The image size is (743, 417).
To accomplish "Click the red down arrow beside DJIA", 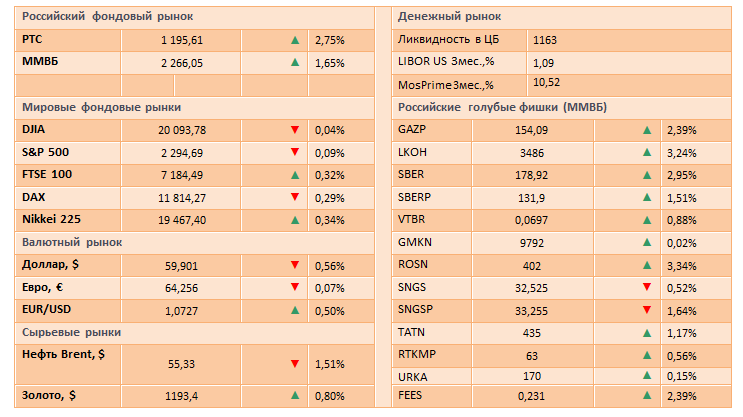I will click(x=295, y=130).
